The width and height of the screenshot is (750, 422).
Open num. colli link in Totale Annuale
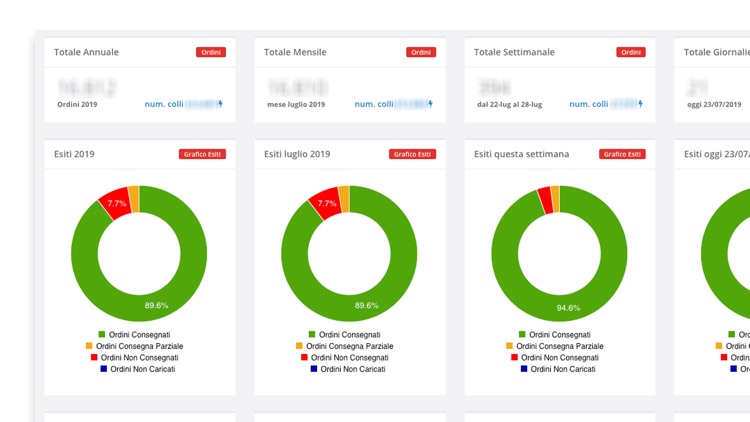pos(164,104)
